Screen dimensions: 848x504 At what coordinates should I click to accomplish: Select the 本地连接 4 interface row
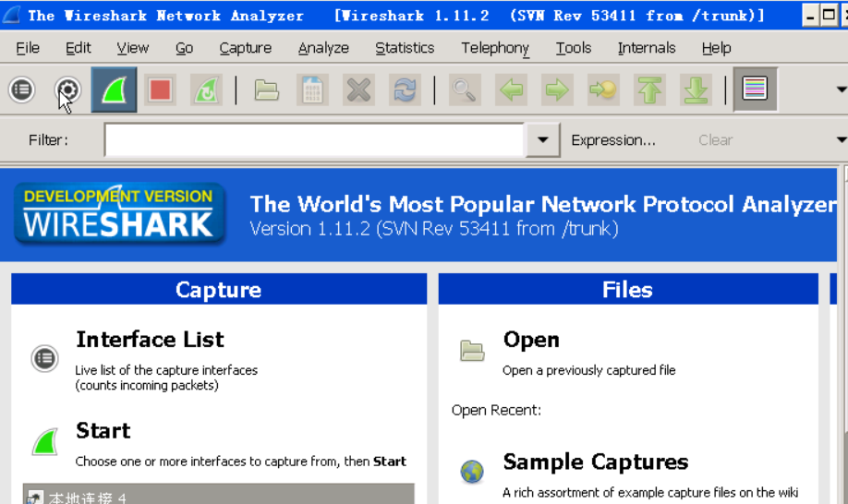pyautogui.click(x=219, y=494)
